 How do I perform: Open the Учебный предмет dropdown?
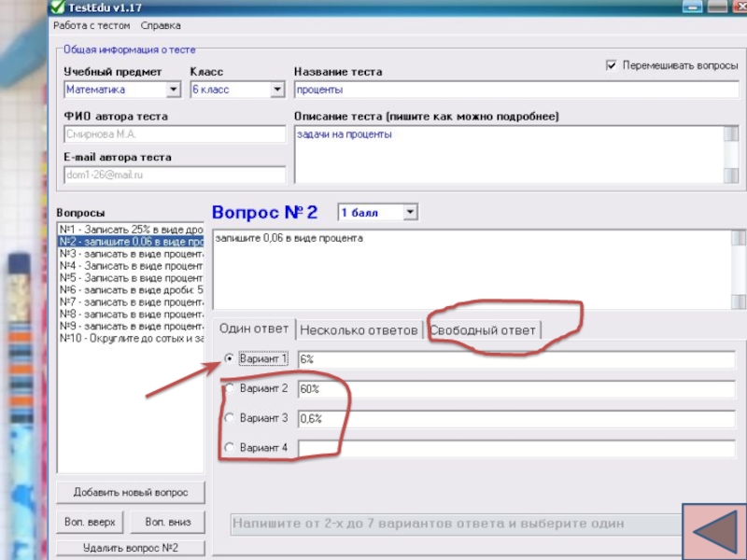(173, 91)
